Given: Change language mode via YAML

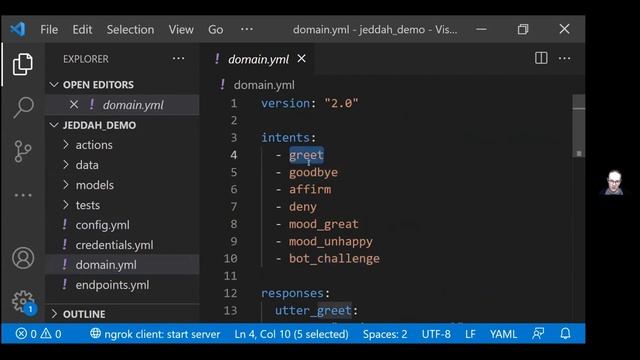Looking at the screenshot, I should click(503, 334).
